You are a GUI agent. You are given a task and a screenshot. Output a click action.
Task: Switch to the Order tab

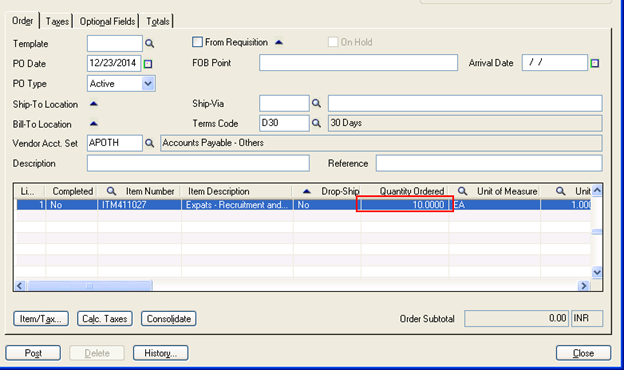click(x=22, y=21)
